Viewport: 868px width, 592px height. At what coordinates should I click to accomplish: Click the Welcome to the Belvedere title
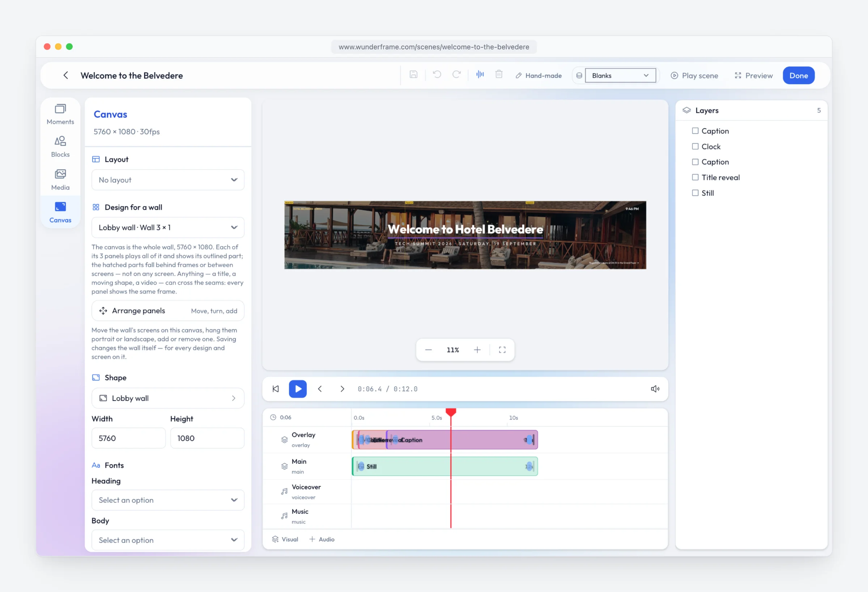132,76
